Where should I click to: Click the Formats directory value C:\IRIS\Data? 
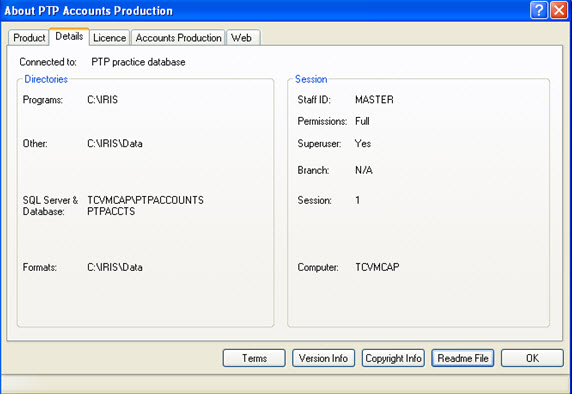(115, 267)
